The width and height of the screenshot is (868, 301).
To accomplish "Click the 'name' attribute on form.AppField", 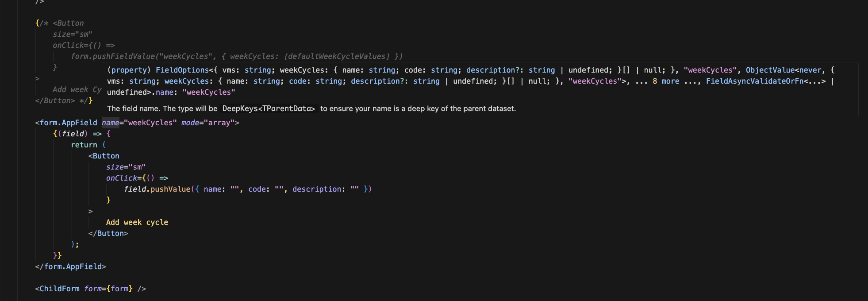I will coord(111,123).
